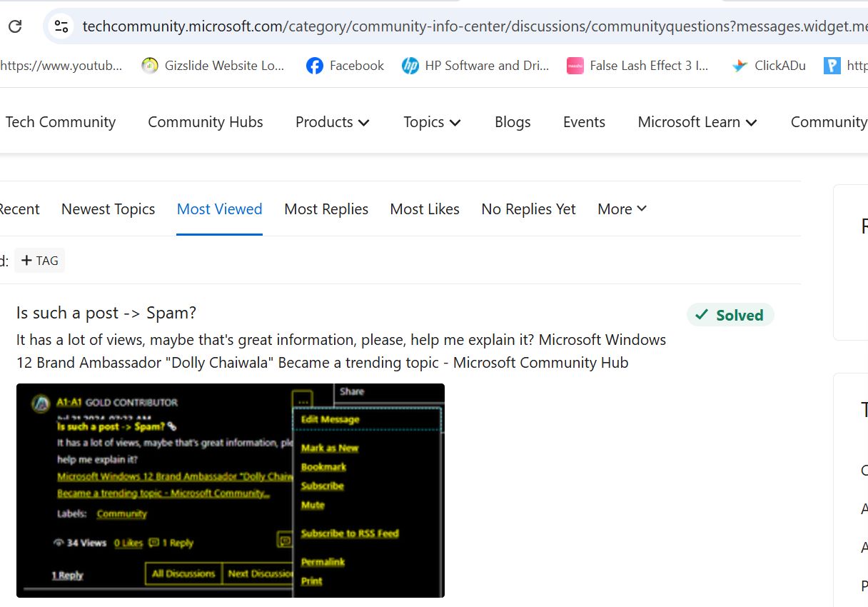Switch to the Most Replies tab
Screen dimensions: 868x607
click(326, 209)
